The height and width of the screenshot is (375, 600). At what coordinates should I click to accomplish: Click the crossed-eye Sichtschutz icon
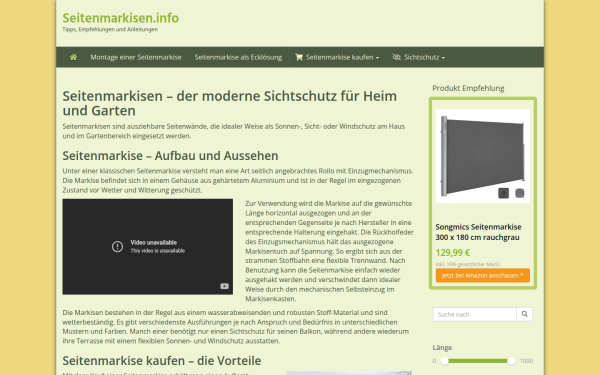click(x=396, y=57)
